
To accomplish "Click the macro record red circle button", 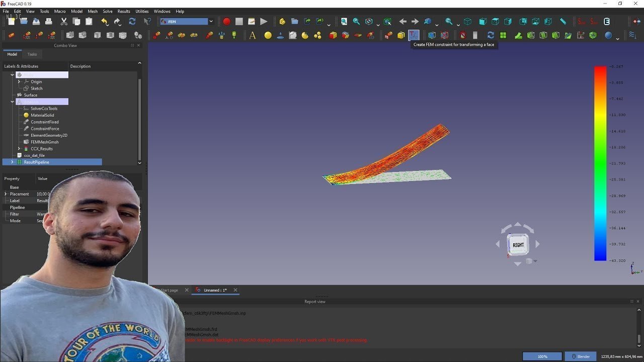I will [x=226, y=22].
